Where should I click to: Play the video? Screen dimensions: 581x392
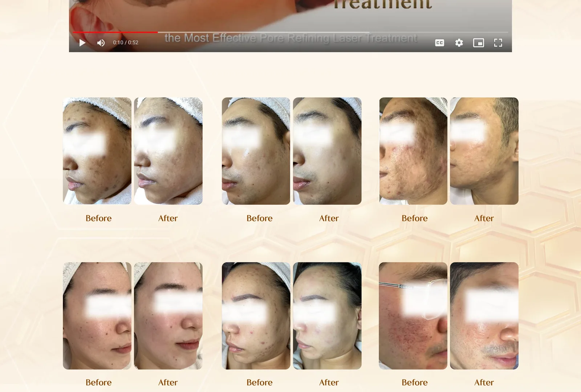(82, 43)
